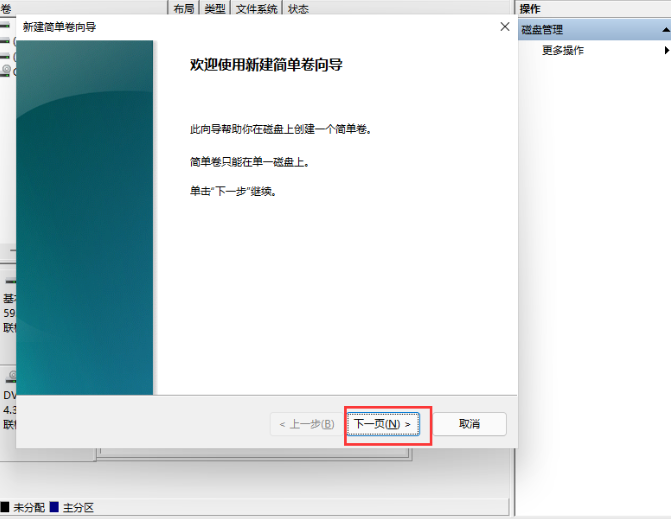The height and width of the screenshot is (519, 671).
Task: Click the 操作 pane header
Action: (530, 8)
